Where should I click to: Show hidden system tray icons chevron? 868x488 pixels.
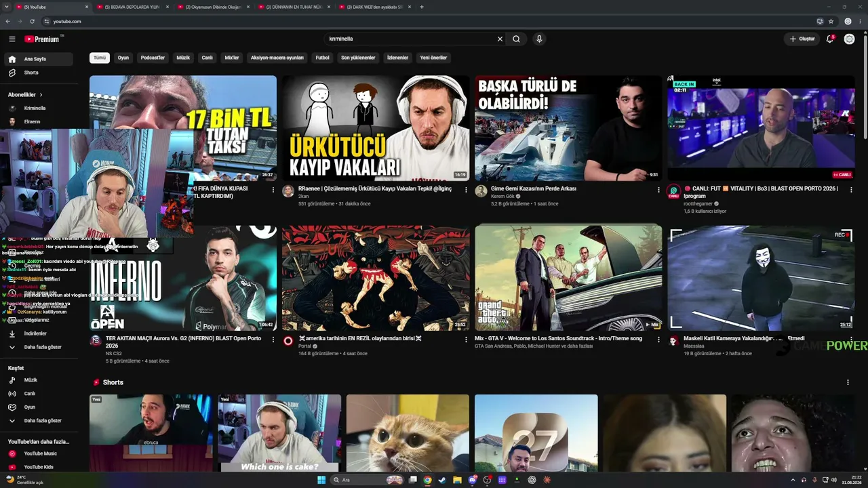coord(793,480)
